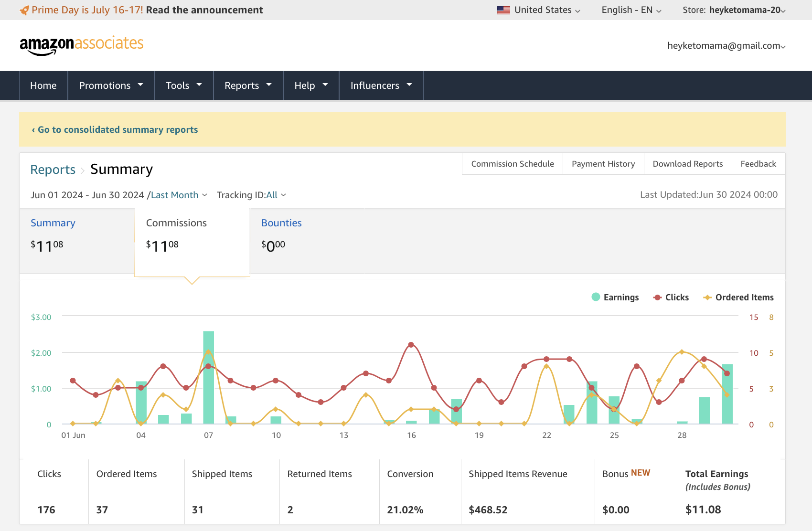Click the Clicks total value 176
Viewport: 812px width, 531px height.
[x=46, y=510]
